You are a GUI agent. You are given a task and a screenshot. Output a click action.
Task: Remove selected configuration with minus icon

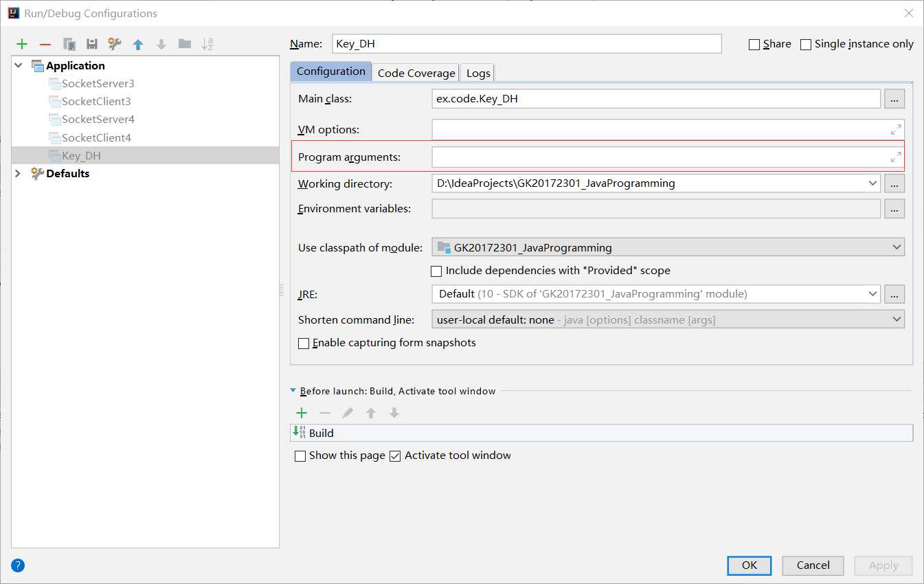[x=45, y=44]
